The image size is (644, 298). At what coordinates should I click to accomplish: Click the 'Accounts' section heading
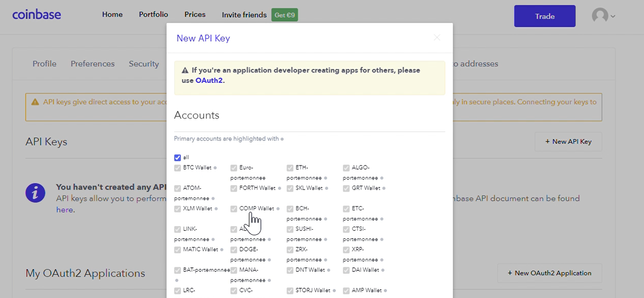(197, 115)
